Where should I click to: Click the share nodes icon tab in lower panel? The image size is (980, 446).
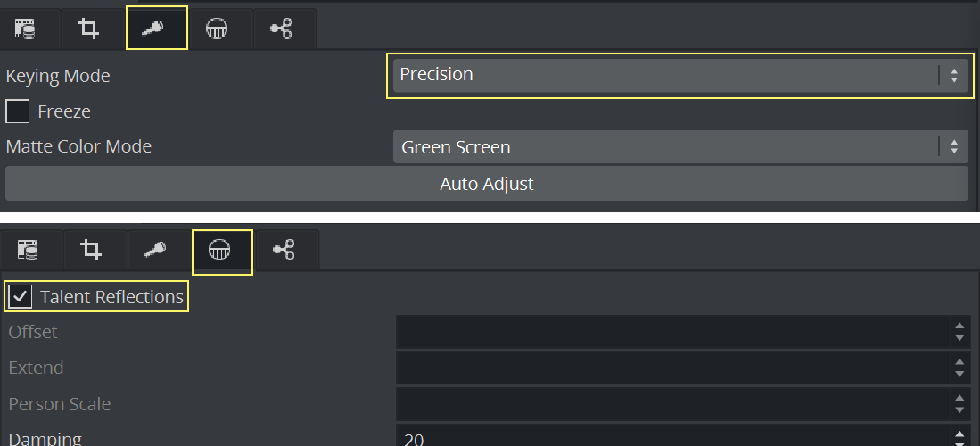click(x=284, y=252)
